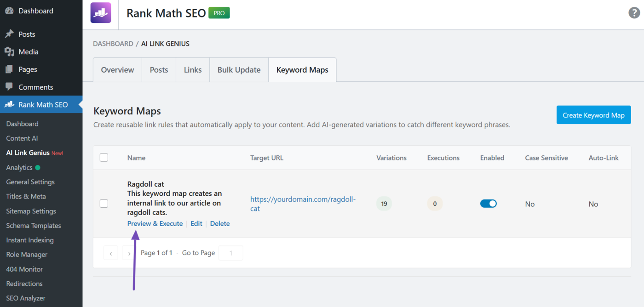Go to next page arrow
This screenshot has height=307, width=644.
[x=129, y=253]
